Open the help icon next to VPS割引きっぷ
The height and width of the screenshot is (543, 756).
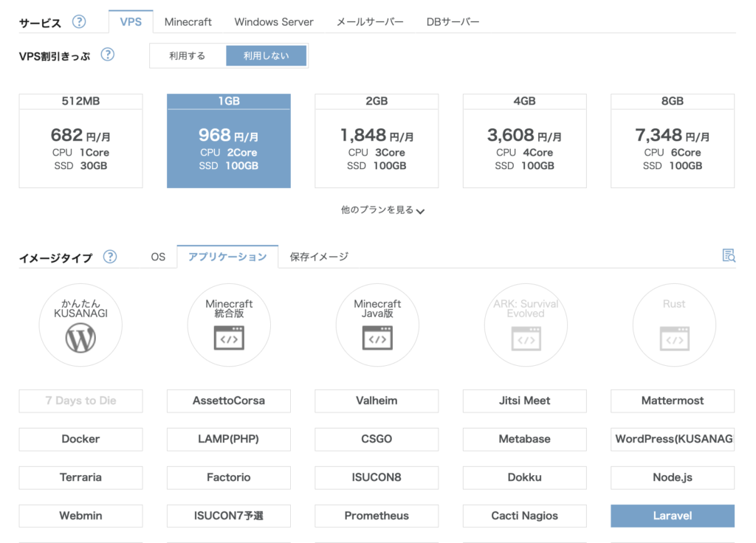[108, 55]
